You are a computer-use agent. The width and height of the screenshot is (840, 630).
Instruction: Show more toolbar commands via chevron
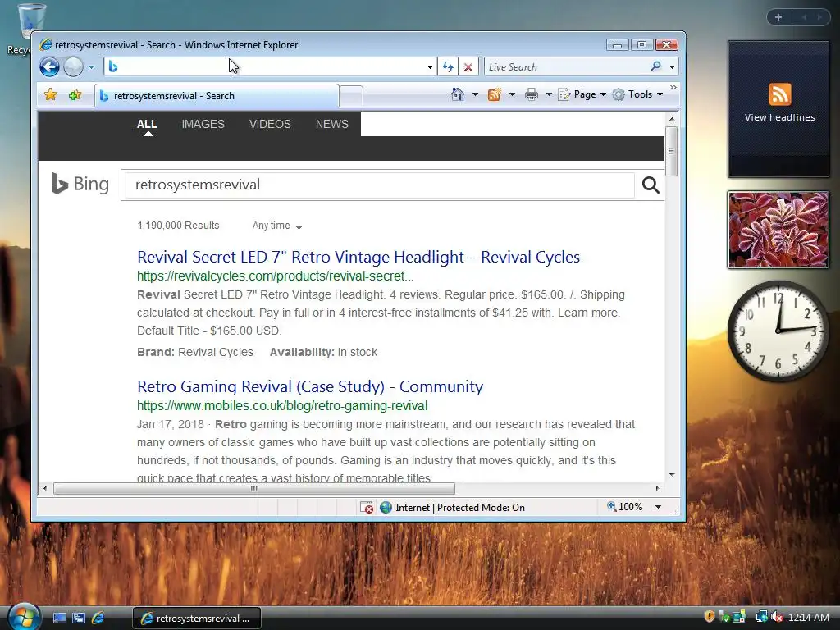pos(673,87)
